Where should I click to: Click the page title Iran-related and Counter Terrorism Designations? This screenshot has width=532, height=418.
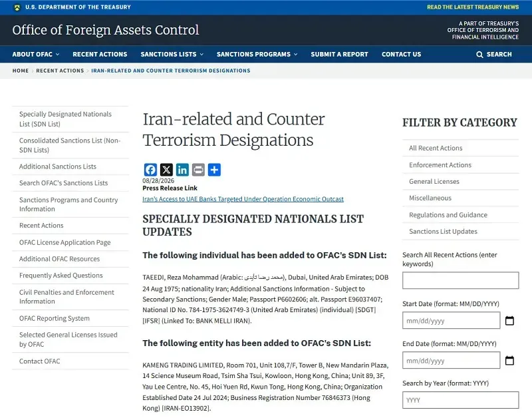click(233, 130)
